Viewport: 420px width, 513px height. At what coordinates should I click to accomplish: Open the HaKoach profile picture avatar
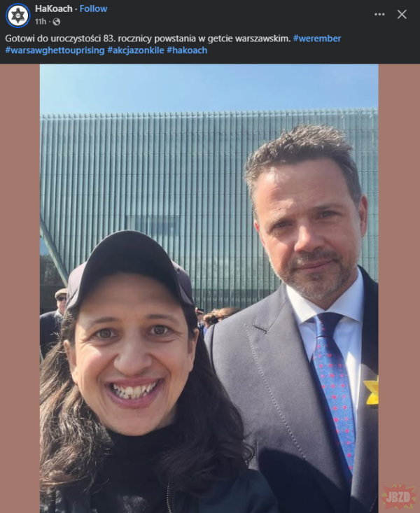17,15
